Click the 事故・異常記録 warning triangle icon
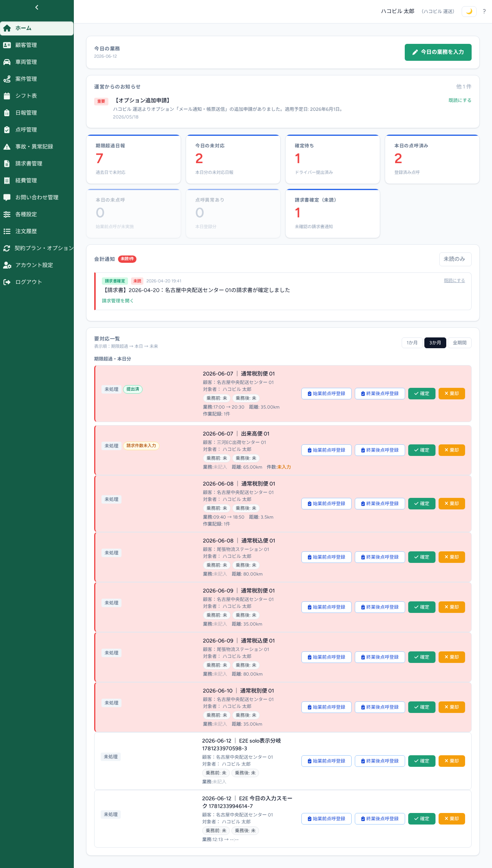492x868 pixels. [x=7, y=147]
